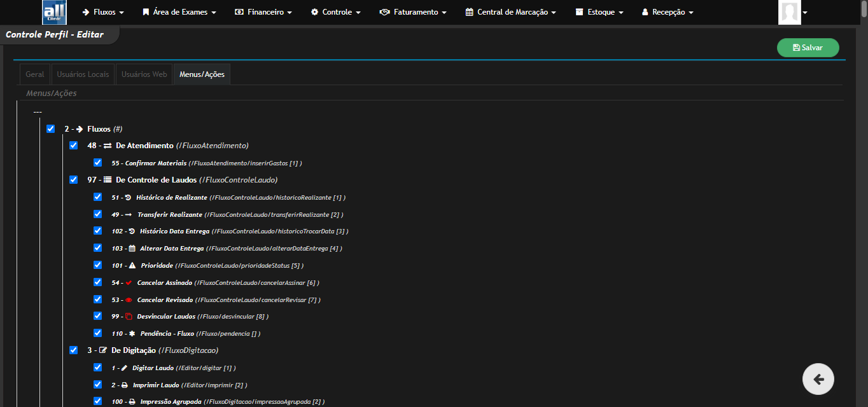Click the pencil icon beside Digitar Laudo
Image resolution: width=868 pixels, height=407 pixels.
pos(124,368)
